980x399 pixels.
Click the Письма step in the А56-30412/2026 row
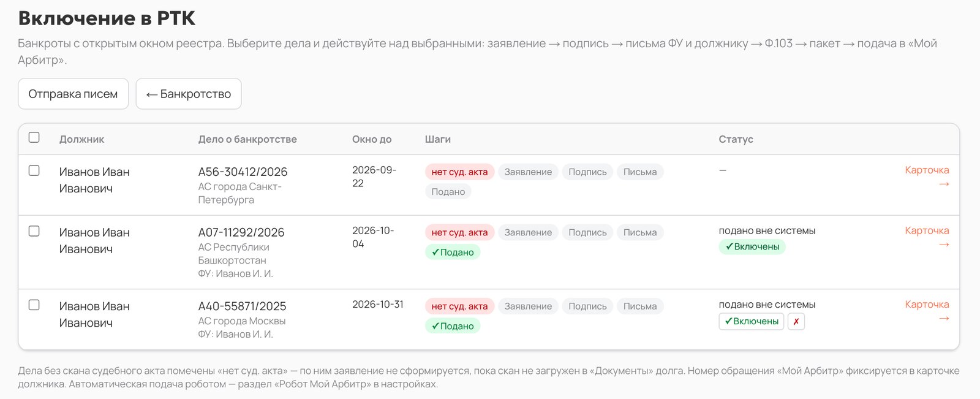(640, 172)
